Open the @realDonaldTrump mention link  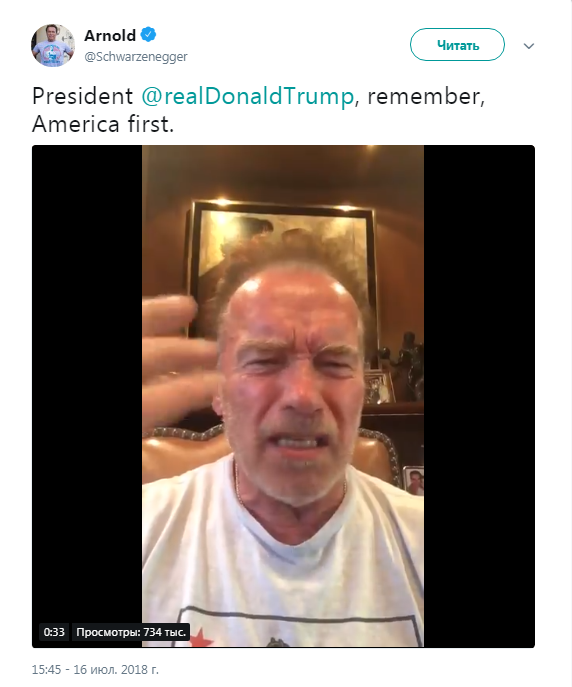pos(247,96)
